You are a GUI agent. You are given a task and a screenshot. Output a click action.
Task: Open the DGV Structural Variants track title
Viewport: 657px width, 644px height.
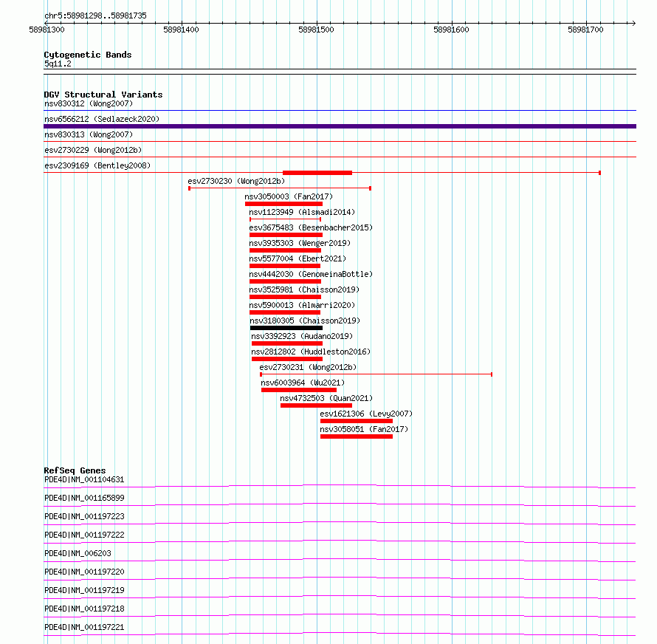coord(103,95)
